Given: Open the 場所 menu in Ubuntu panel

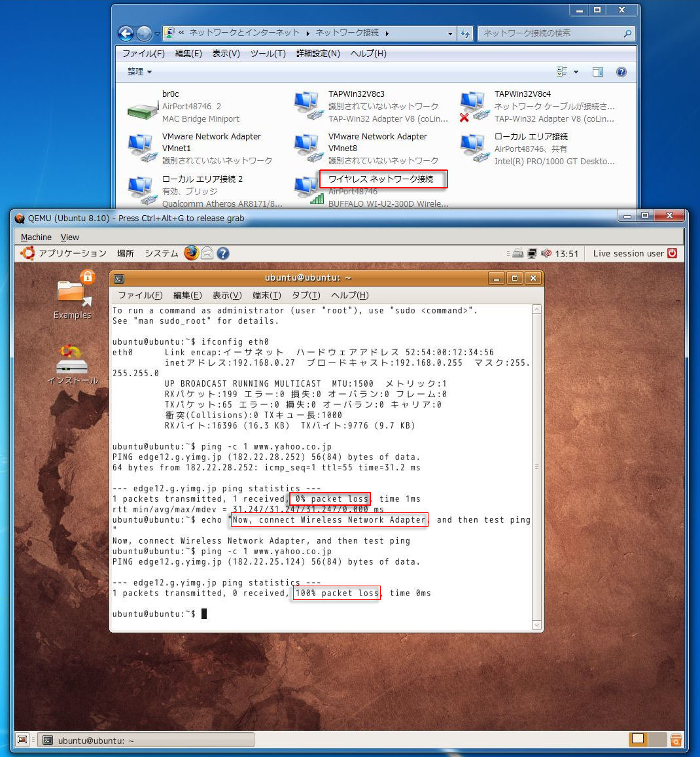Looking at the screenshot, I should (126, 253).
